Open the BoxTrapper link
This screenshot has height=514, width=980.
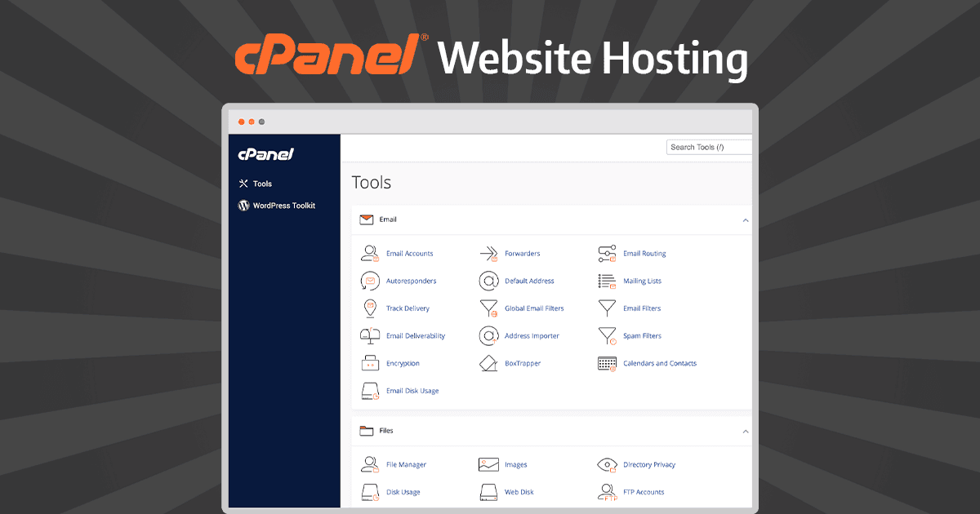tap(523, 364)
